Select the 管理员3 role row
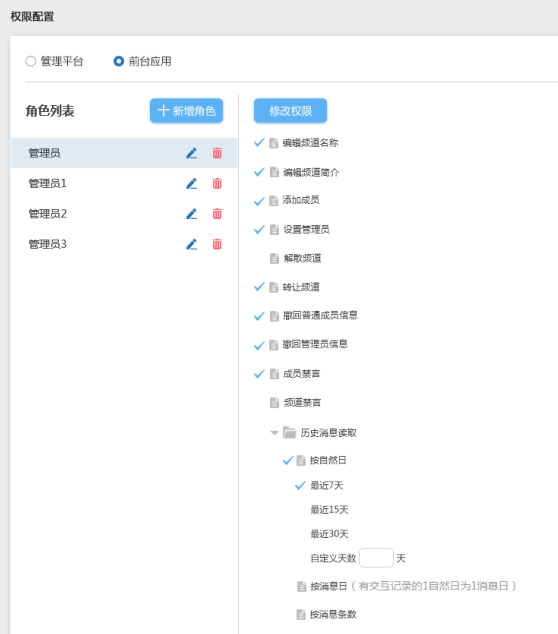The height and width of the screenshot is (634, 558). (x=124, y=244)
